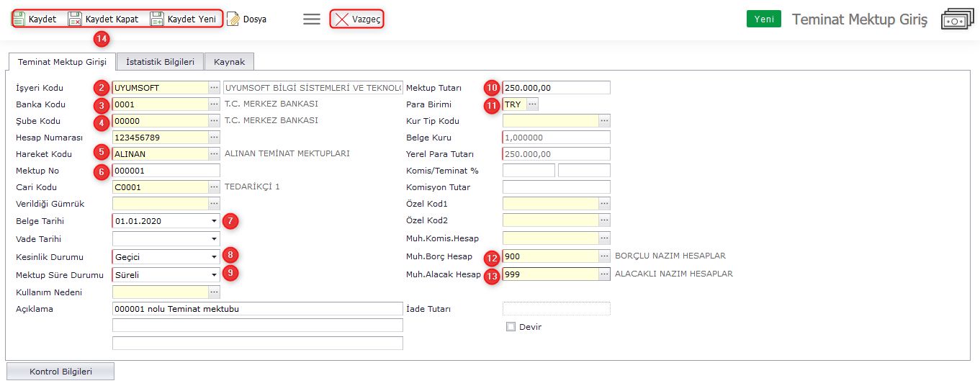Expand the Kesinlik Durumu dropdown
The image size is (980, 386).
pyautogui.click(x=214, y=257)
